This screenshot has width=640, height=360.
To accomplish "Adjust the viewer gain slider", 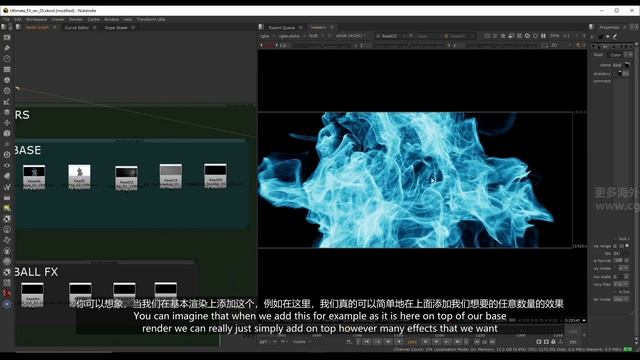I will 322,45.
